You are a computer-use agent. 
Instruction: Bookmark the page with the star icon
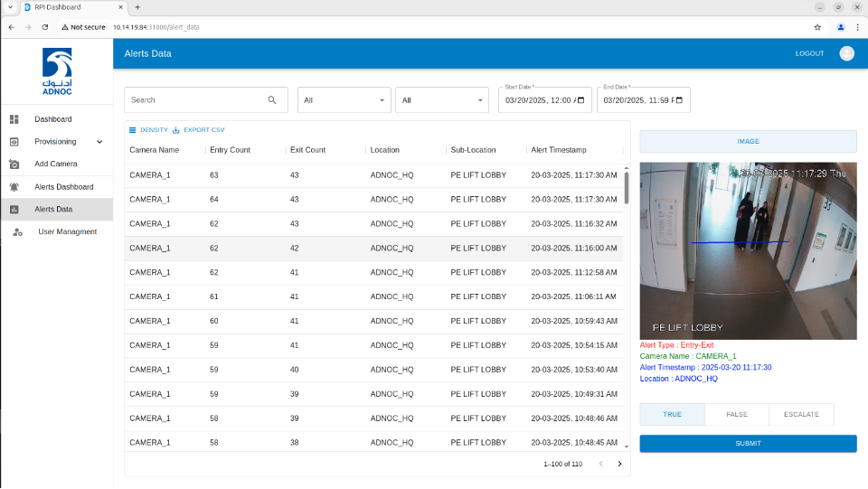[817, 27]
